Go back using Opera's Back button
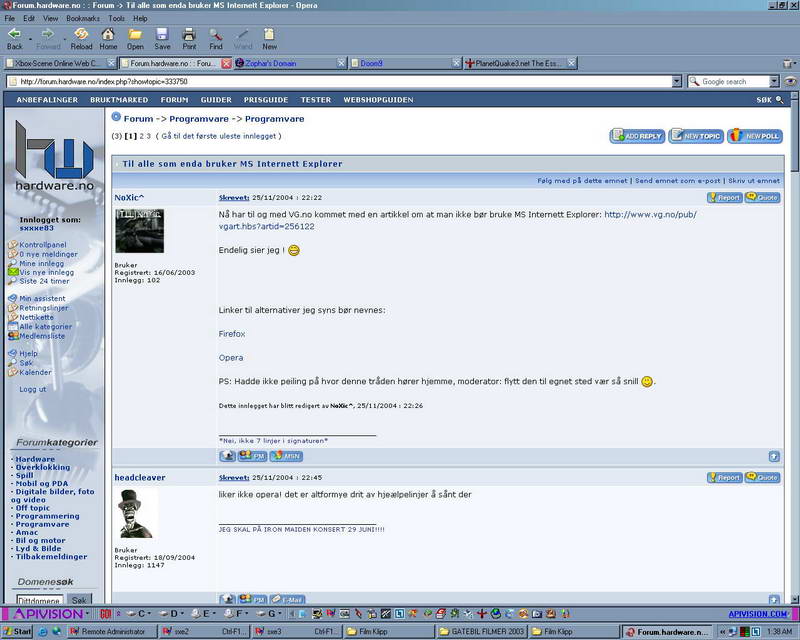This screenshot has width=800, height=640. pos(14,39)
